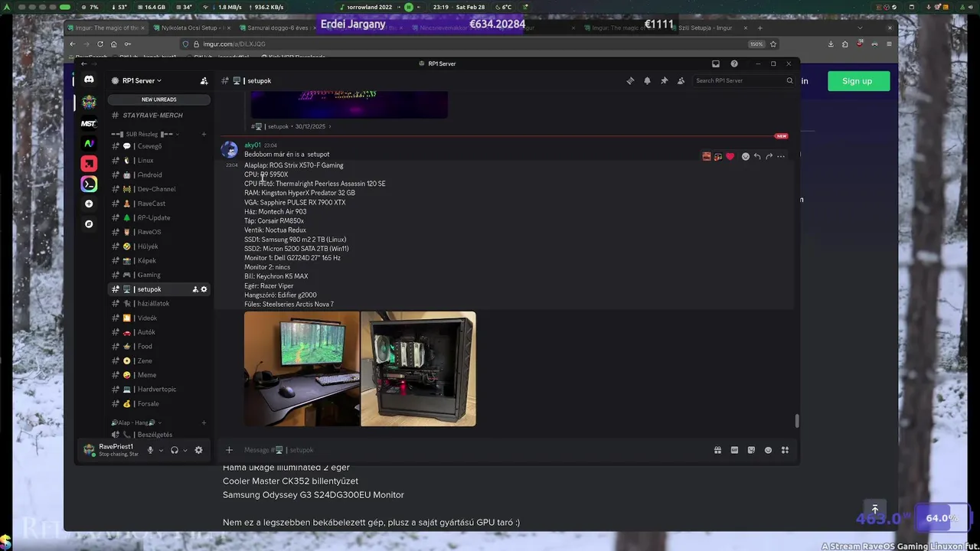This screenshot has height=551, width=980.
Task: Open desk setup photo thumbnail
Action: click(302, 369)
